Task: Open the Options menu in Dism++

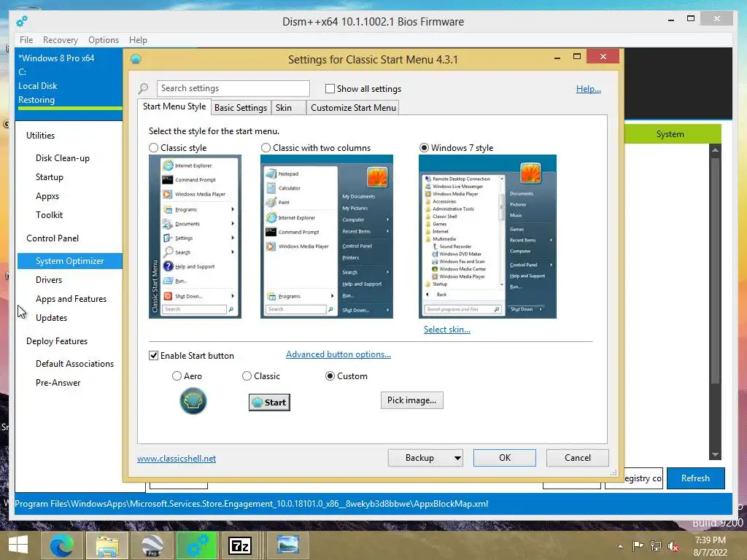Action: point(104,40)
